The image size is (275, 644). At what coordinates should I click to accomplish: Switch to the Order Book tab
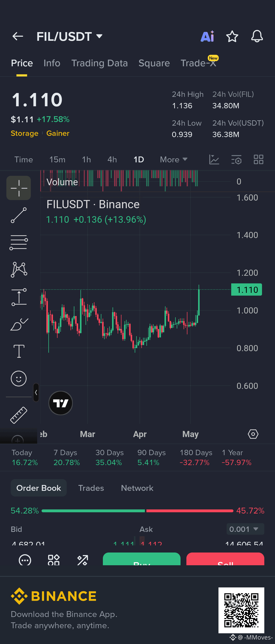click(39, 488)
